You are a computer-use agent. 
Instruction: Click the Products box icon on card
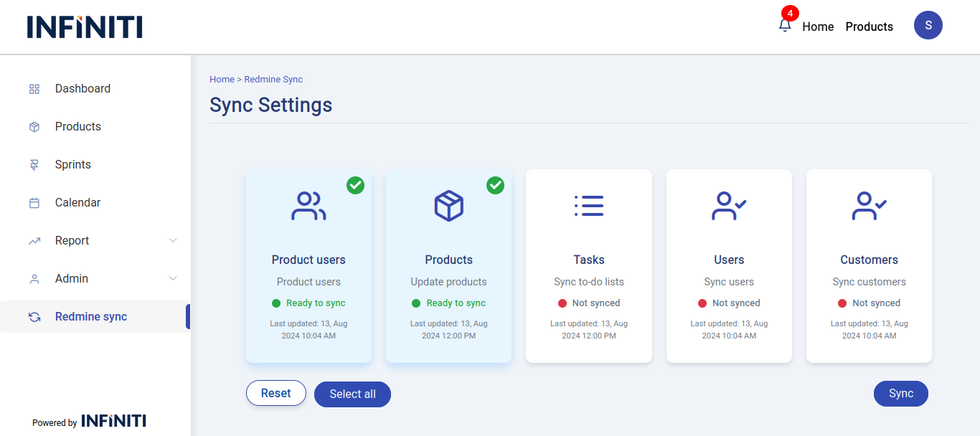(x=448, y=206)
